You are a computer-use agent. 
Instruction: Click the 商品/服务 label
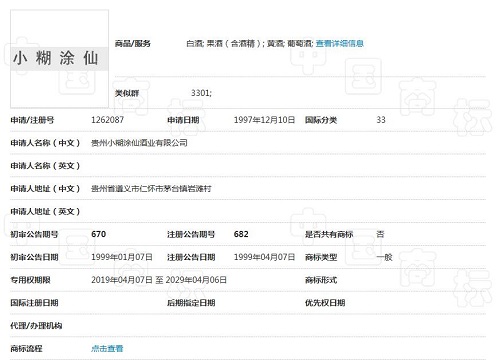133,43
